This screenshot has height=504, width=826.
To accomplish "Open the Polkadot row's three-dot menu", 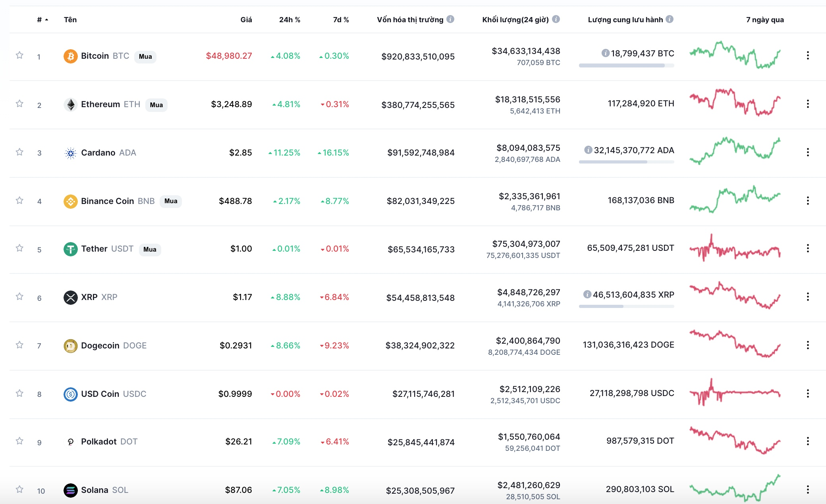I will pos(808,441).
